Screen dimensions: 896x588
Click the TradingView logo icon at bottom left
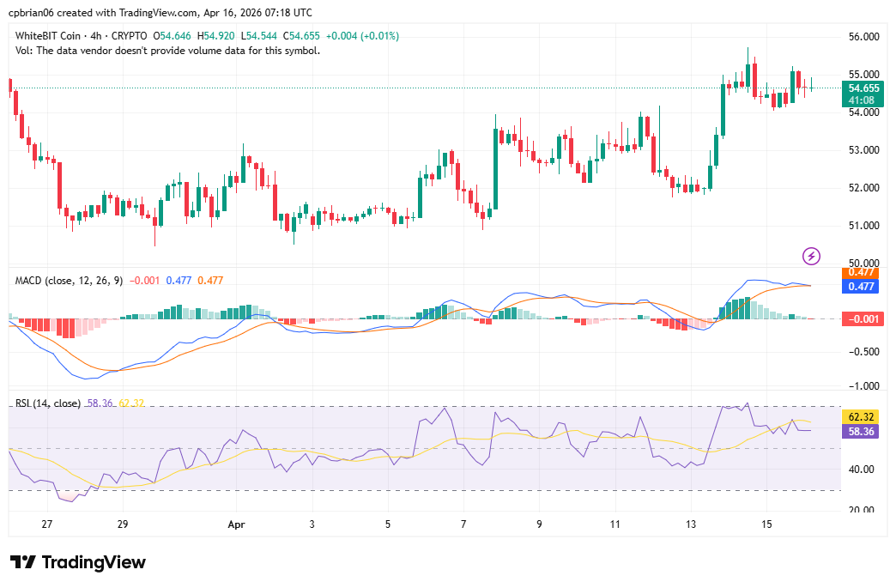tap(22, 562)
